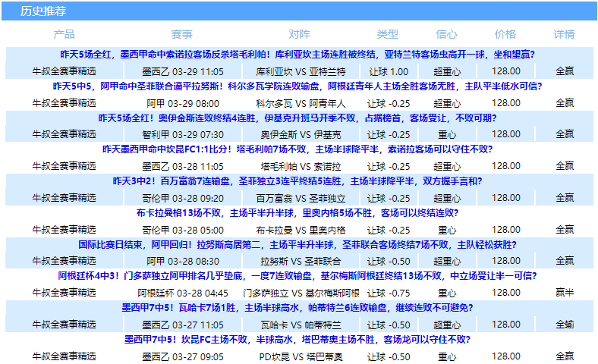598x364 pixels.
Task: Open the 布卡拉曼格13场不败 headline link
Action: click(x=297, y=213)
